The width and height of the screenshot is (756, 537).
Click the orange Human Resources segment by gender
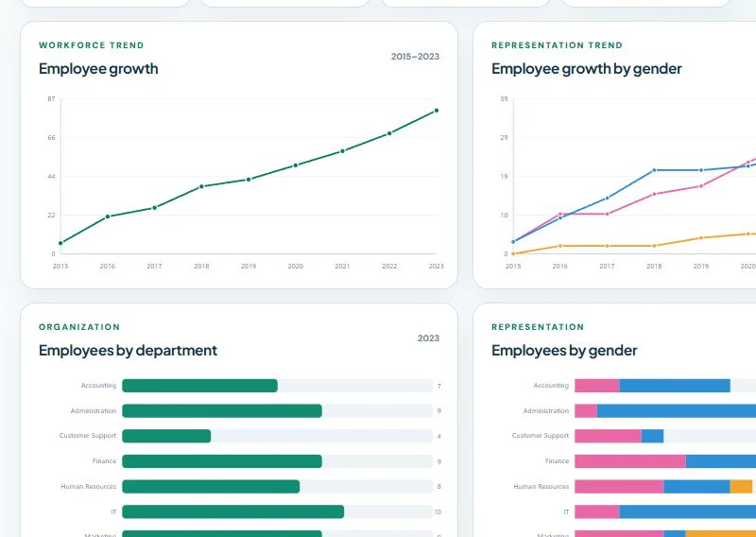click(x=742, y=486)
